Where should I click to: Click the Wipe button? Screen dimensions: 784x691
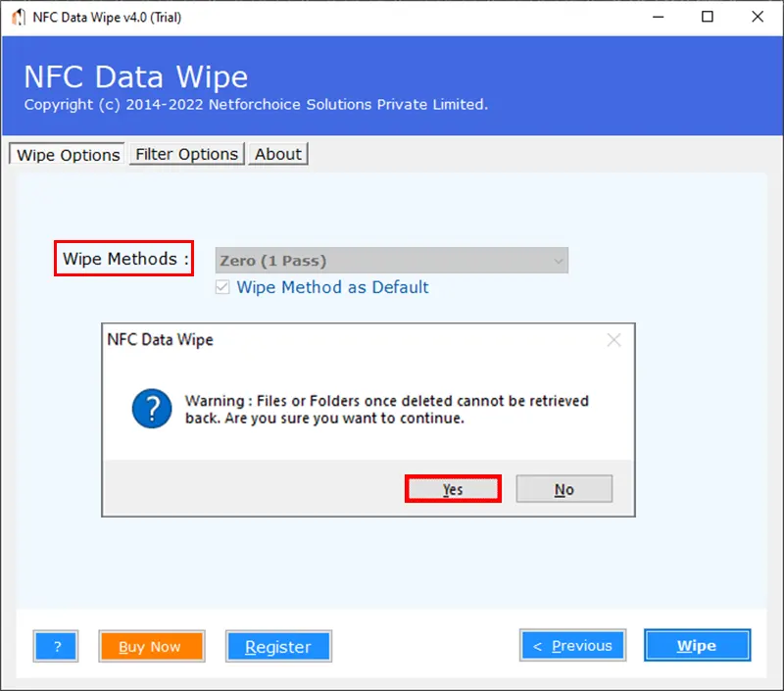click(x=698, y=646)
